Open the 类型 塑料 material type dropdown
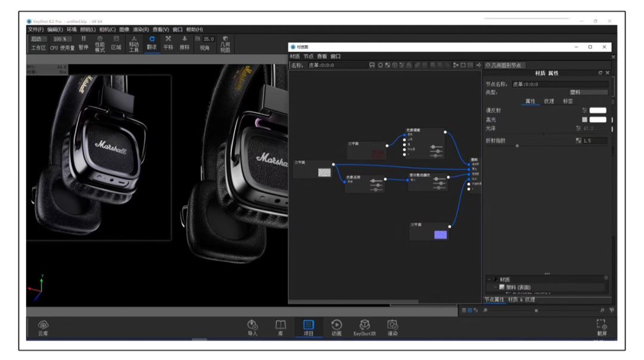This screenshot has width=644, height=360. coord(589,92)
